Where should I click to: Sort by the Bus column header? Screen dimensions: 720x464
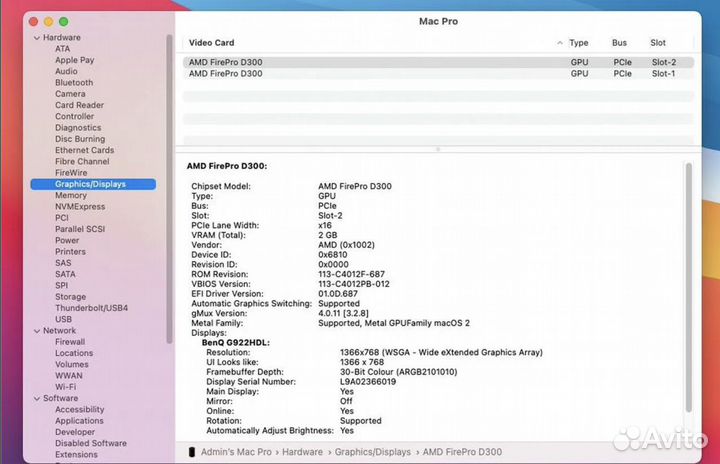[619, 43]
